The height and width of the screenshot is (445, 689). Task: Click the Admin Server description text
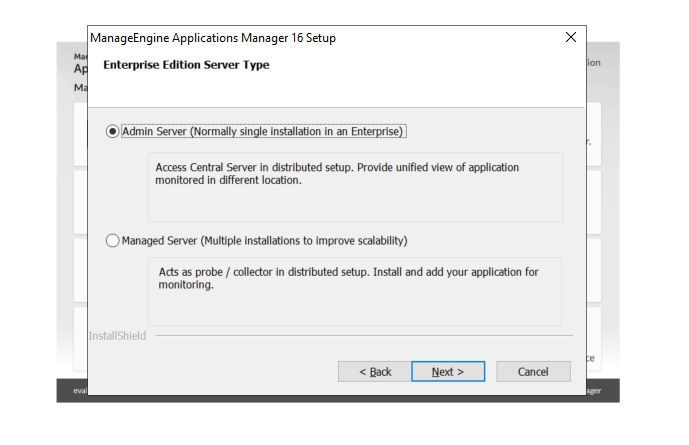click(337, 174)
